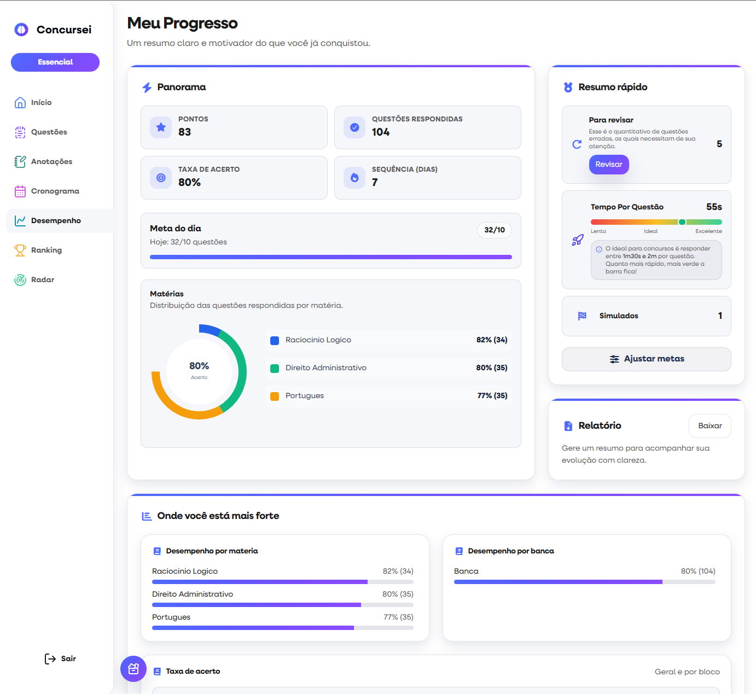
Task: Open the Desempenho menu item
Action: [x=56, y=220]
